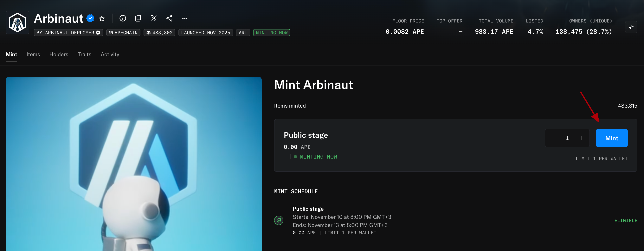Open the X (Twitter) link icon

point(154,18)
